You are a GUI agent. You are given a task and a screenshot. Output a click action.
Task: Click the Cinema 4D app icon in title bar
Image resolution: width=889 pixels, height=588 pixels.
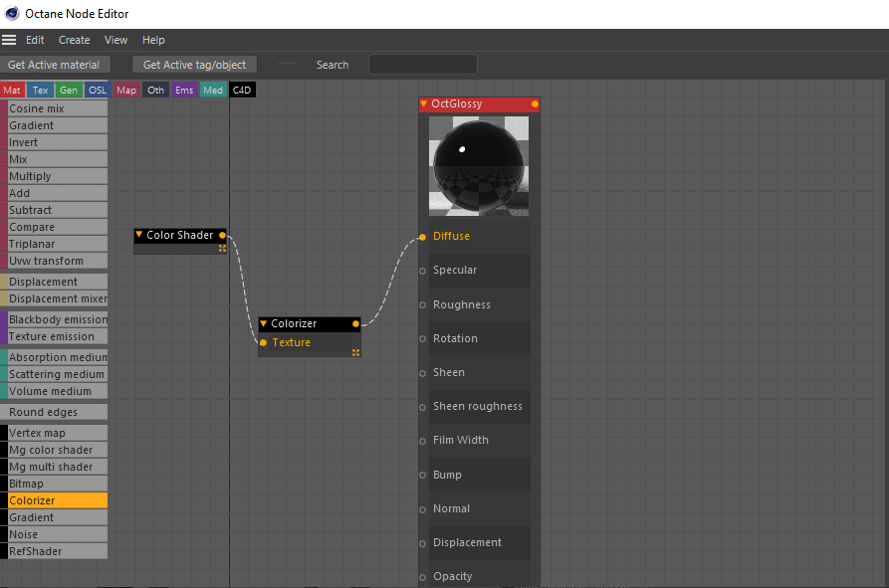[11, 13]
